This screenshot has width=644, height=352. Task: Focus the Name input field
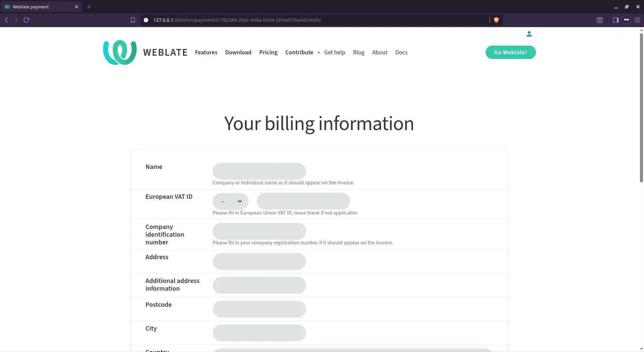coord(259,171)
